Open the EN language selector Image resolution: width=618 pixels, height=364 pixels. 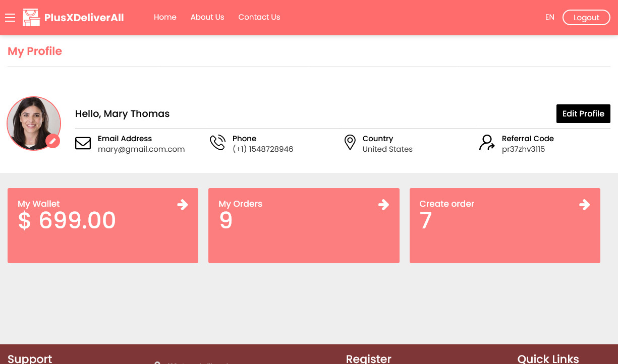550,17
